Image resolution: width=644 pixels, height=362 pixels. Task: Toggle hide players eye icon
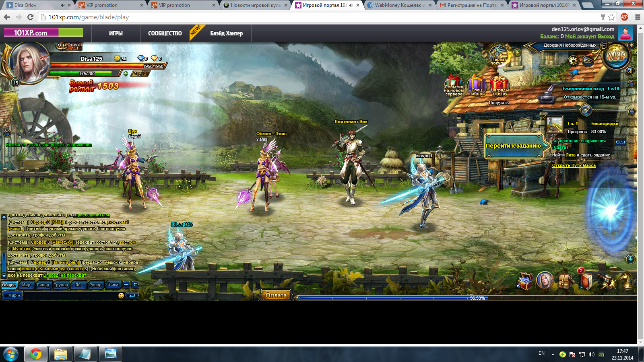pyautogui.click(x=588, y=61)
